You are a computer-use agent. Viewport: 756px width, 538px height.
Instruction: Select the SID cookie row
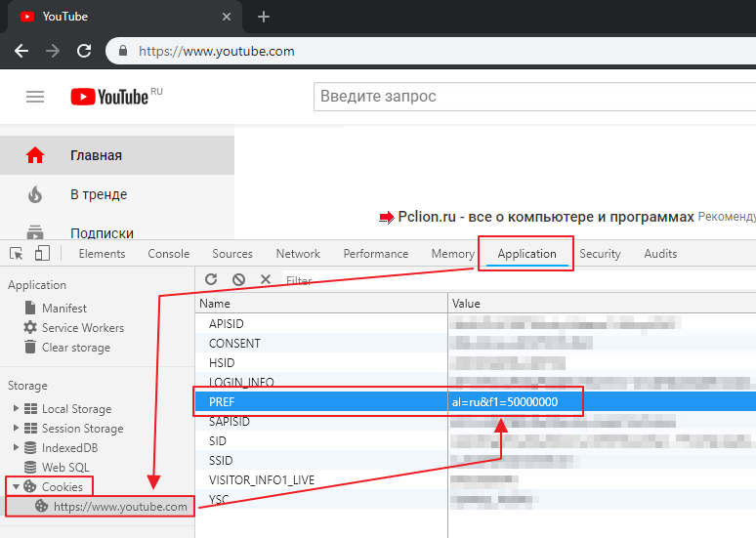476,440
